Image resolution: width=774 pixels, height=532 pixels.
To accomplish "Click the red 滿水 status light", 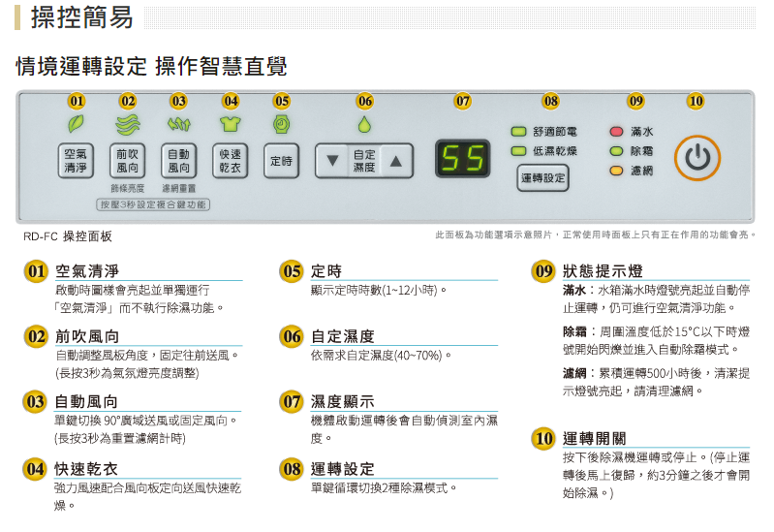I will pos(616,132).
